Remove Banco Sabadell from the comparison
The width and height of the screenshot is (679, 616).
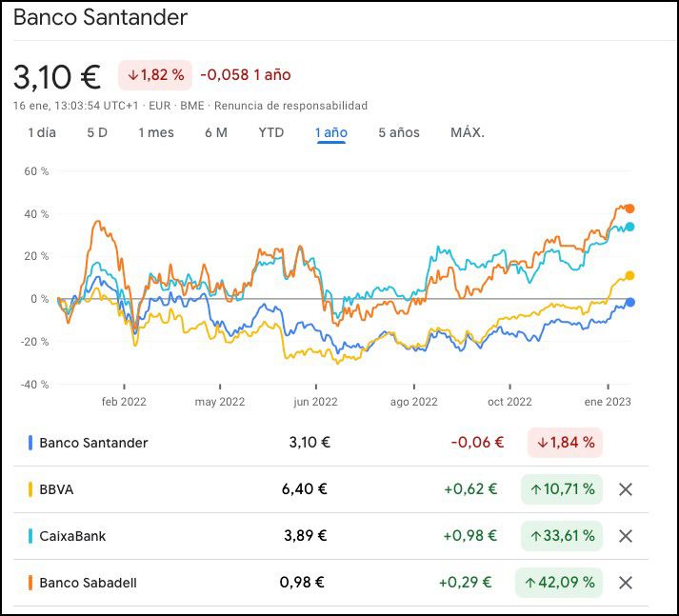click(626, 583)
